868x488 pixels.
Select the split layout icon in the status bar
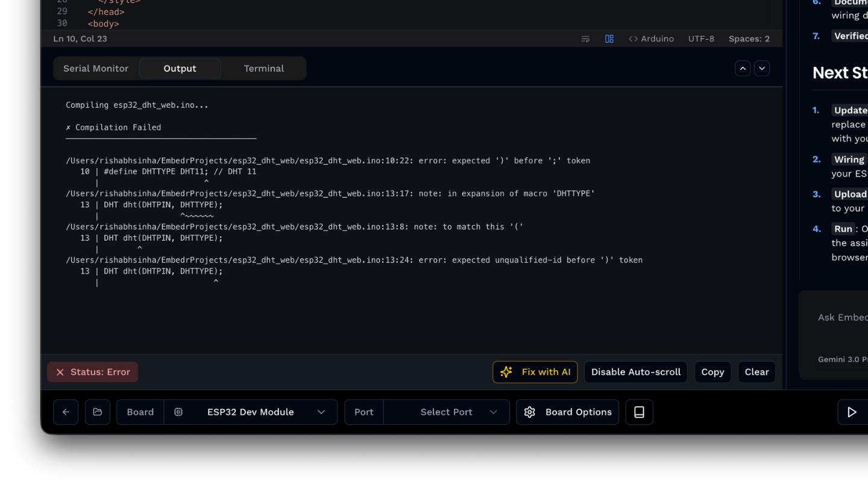click(609, 39)
